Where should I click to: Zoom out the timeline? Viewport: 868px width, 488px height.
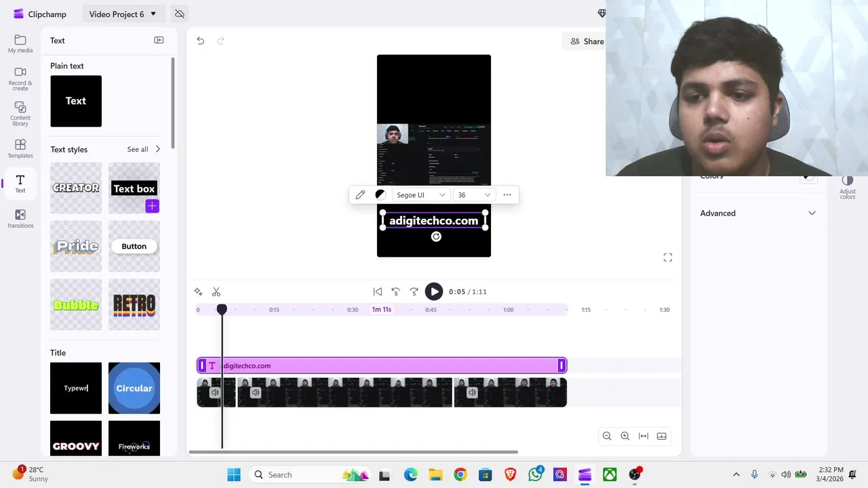pyautogui.click(x=607, y=436)
